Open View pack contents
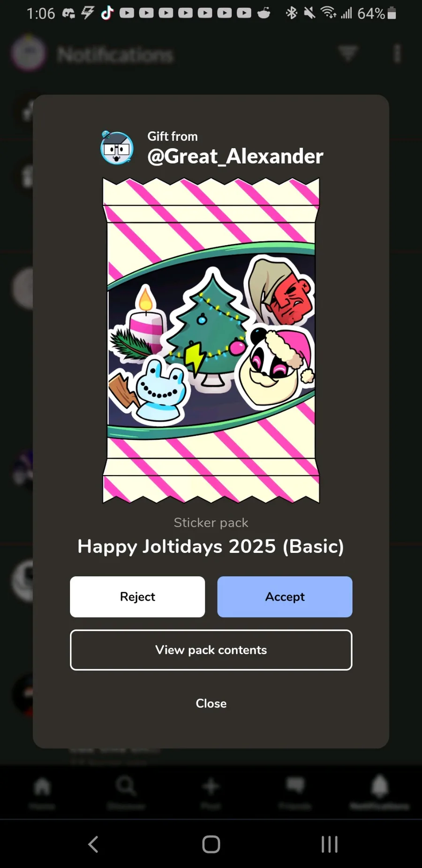The height and width of the screenshot is (868, 422). click(x=211, y=650)
